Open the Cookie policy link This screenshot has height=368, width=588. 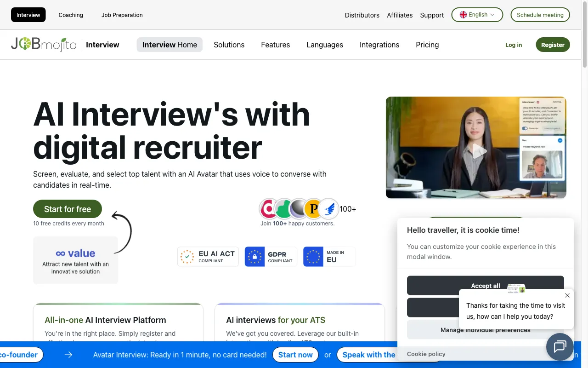[426, 354]
